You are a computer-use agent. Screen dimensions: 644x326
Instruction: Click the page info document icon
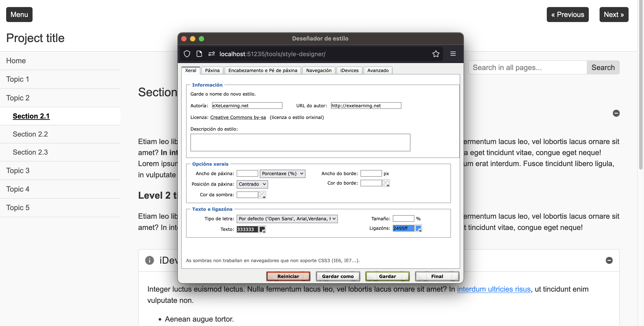coord(199,54)
